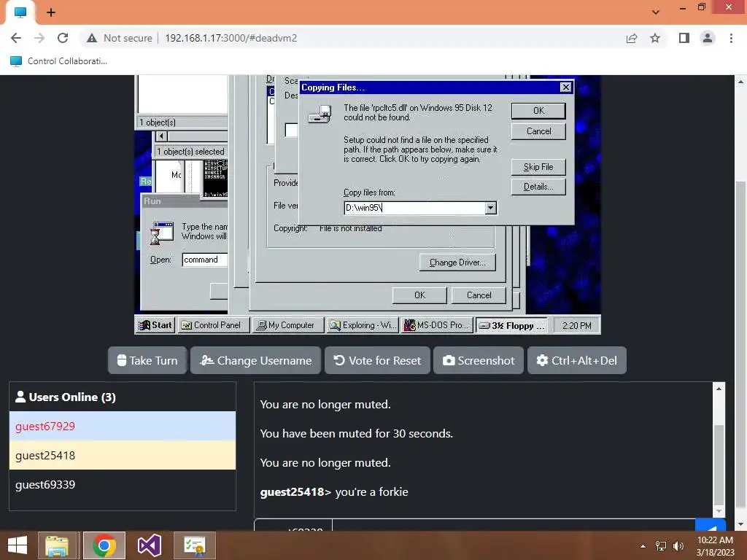The width and height of the screenshot is (747, 560).
Task: Open File Explorer from taskbar
Action: 57,545
